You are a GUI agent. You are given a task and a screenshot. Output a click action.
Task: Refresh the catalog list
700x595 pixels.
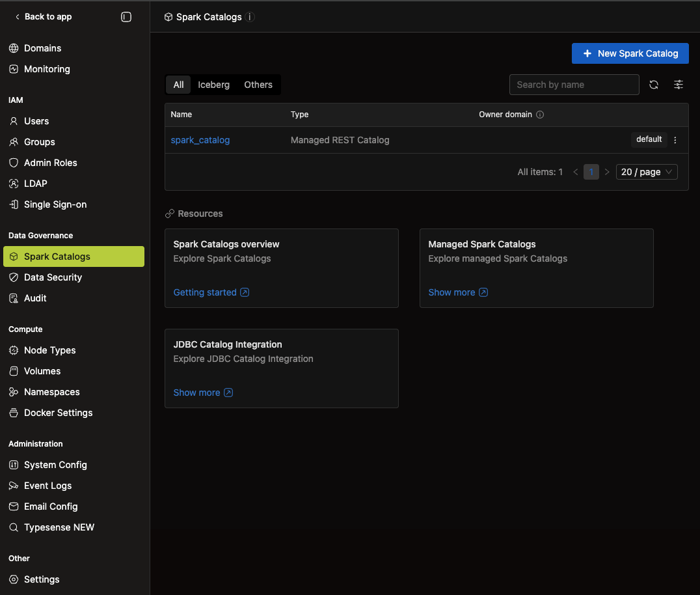click(x=654, y=85)
